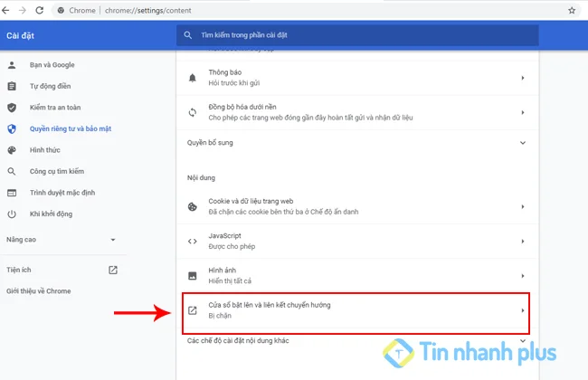Click the pop-up window icon for Cửa sổ bật lên
Screen dimensions: 588x380
coord(193,310)
